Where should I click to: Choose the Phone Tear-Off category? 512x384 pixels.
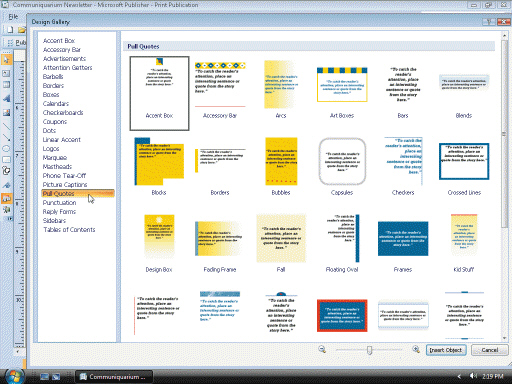coord(64,176)
